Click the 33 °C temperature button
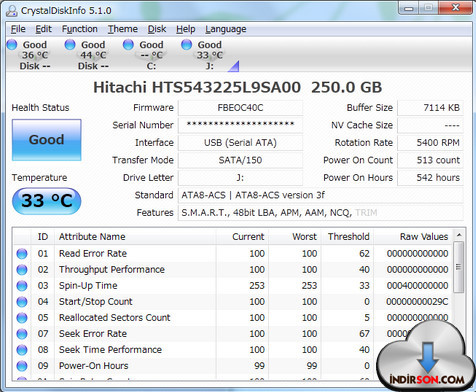This screenshot has width=476, height=392. pyautogui.click(x=47, y=201)
